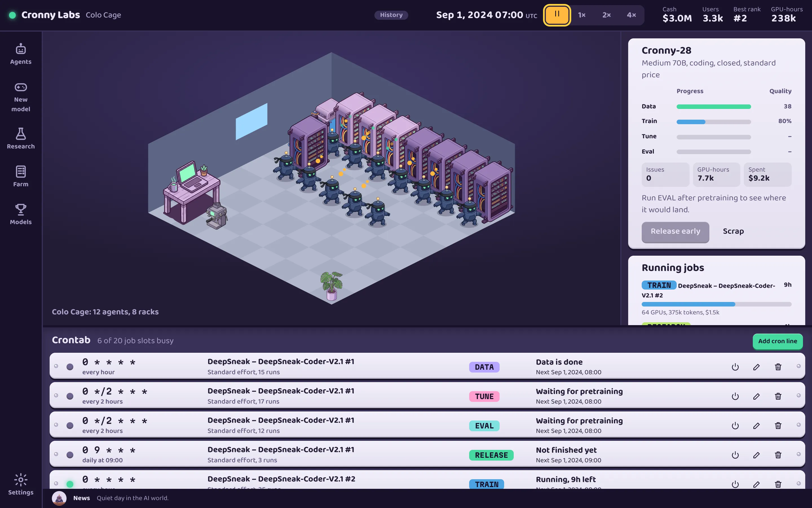The image size is (812, 508).
Task: Open the Models trophy icon
Action: 21,214
